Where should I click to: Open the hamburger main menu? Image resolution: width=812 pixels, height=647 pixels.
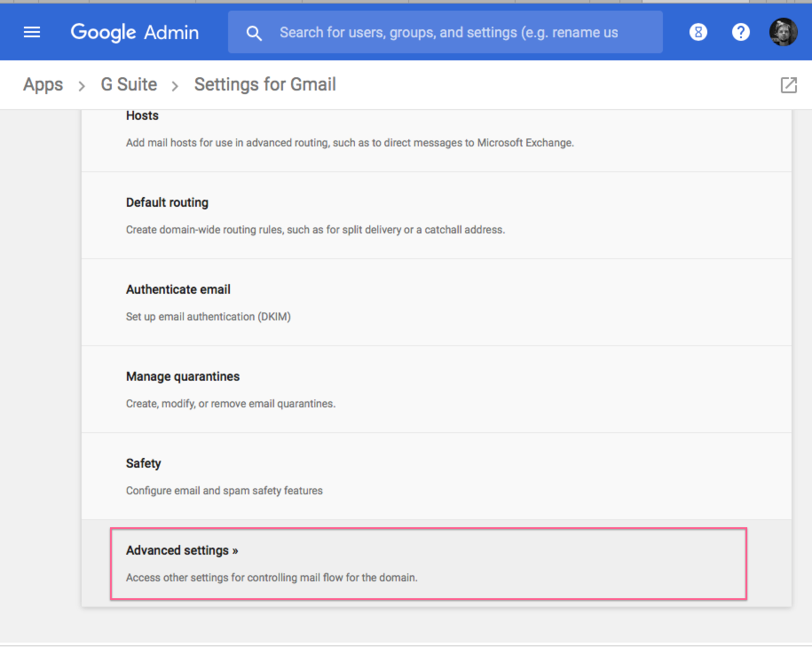32,33
